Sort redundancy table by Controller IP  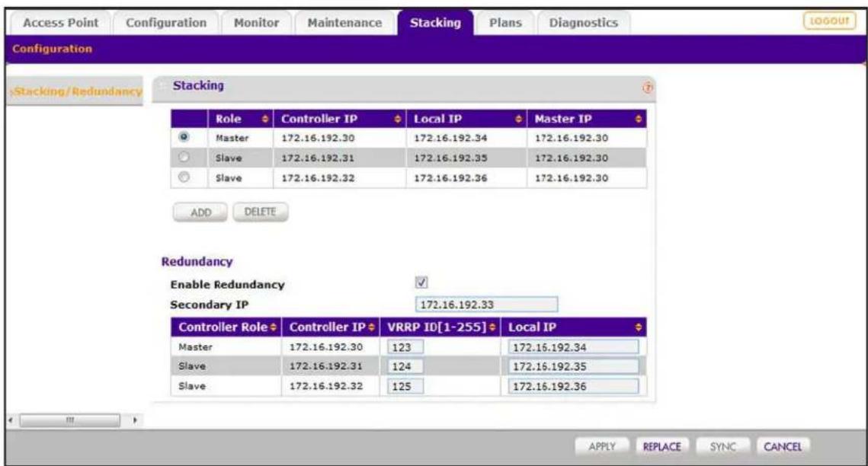[371, 327]
